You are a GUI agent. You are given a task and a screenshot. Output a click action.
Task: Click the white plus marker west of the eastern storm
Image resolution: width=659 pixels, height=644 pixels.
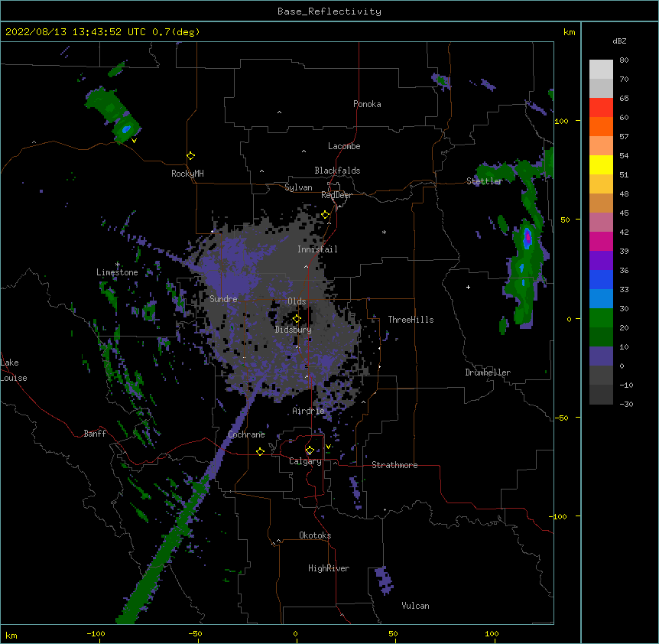[468, 287]
